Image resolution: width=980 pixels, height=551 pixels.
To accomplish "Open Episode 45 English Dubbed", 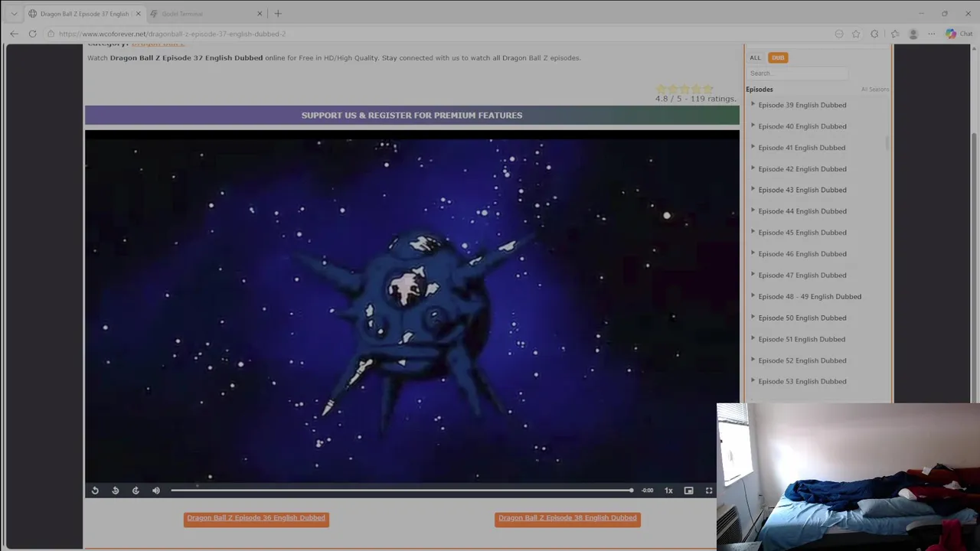I will 802,233.
